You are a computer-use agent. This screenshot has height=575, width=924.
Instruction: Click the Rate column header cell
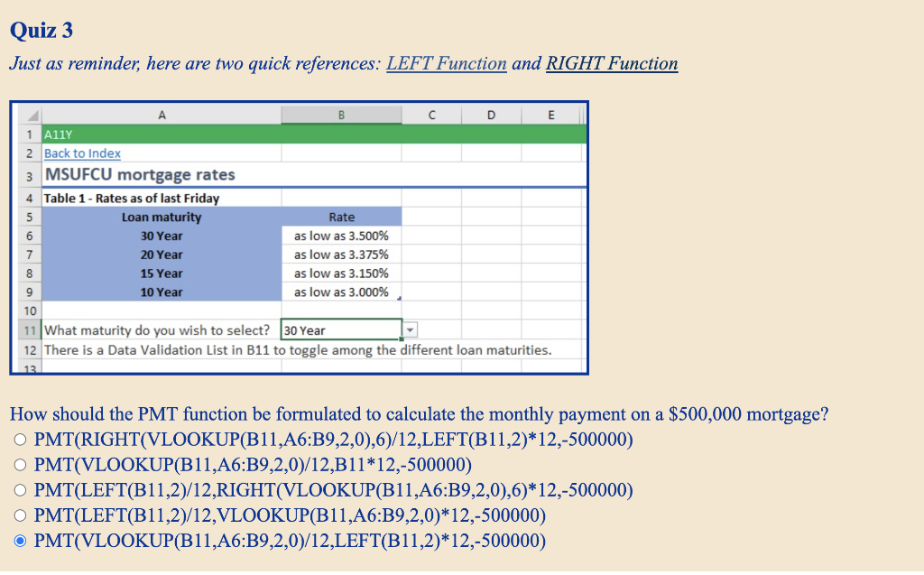click(x=341, y=217)
